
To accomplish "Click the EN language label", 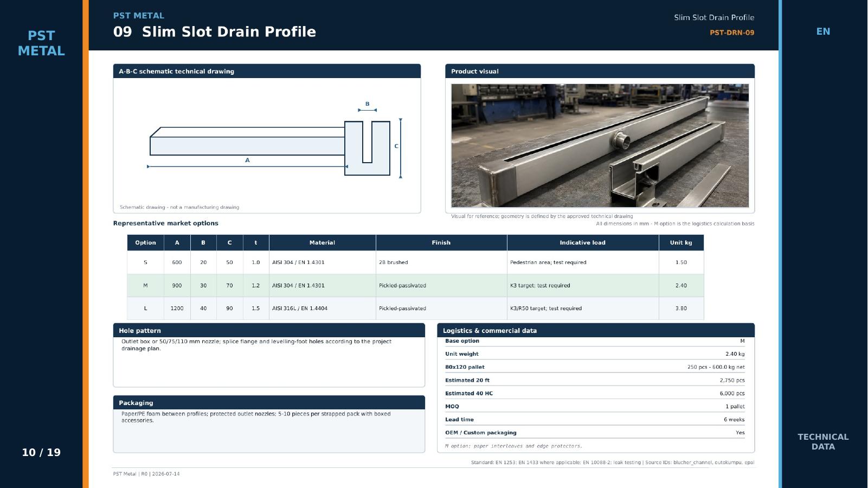I will pyautogui.click(x=823, y=31).
